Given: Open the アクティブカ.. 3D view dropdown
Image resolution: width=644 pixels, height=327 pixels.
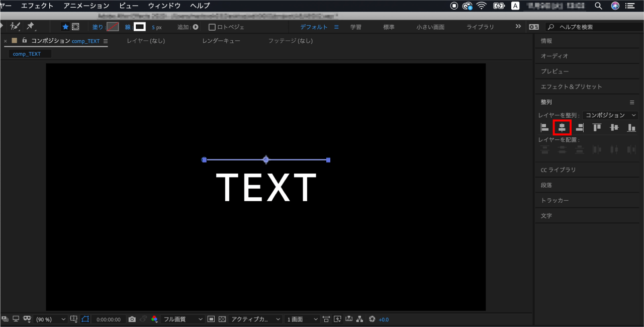Looking at the screenshot, I should coord(256,319).
